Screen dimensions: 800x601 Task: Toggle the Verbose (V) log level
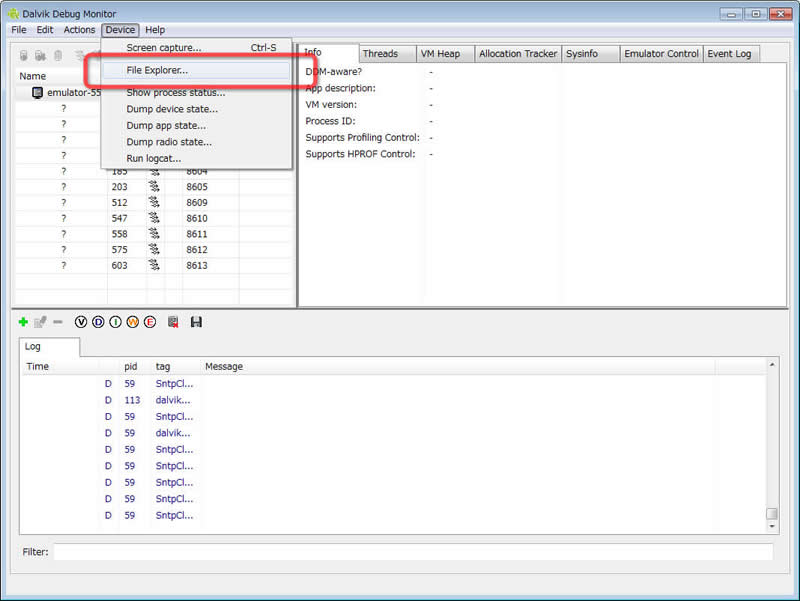81,322
